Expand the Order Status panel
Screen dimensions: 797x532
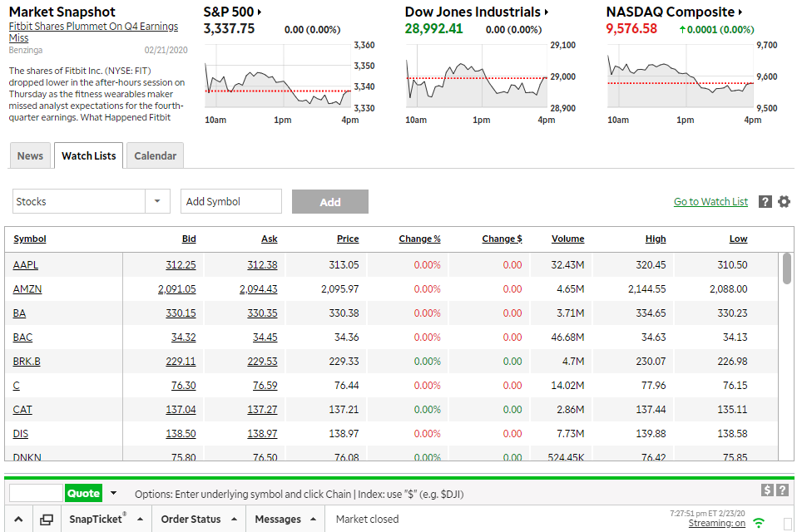(234, 520)
